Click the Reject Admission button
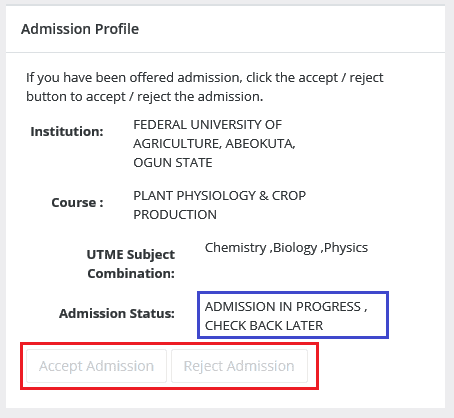Image resolution: width=454 pixels, height=418 pixels. 239,366
